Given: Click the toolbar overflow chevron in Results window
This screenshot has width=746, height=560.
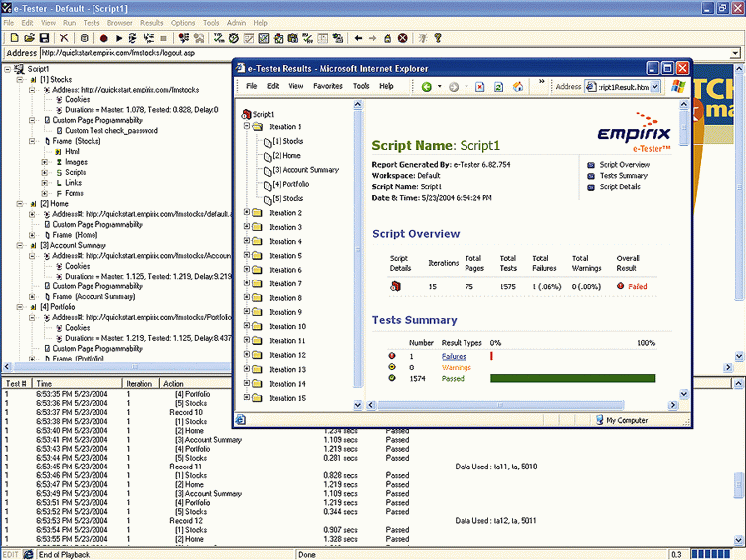Looking at the screenshot, I should click(x=541, y=82).
